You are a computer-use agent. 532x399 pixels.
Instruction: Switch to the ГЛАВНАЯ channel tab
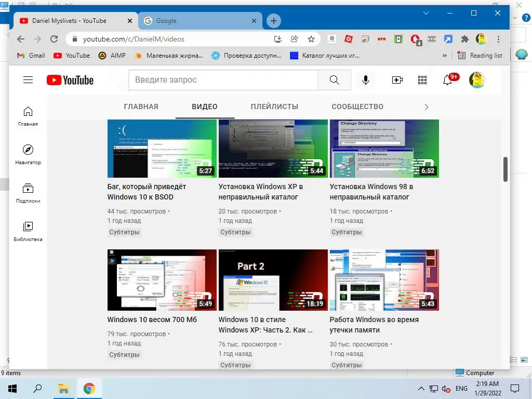141,107
